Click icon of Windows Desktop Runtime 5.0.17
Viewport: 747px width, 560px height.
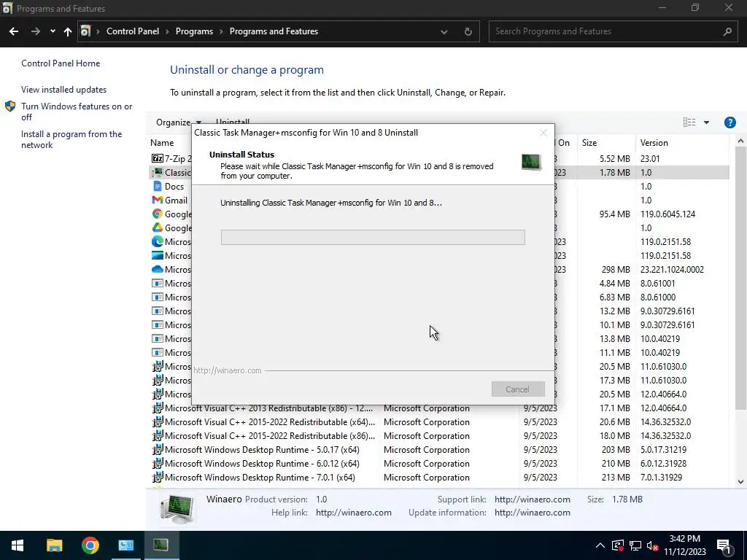[158, 449]
